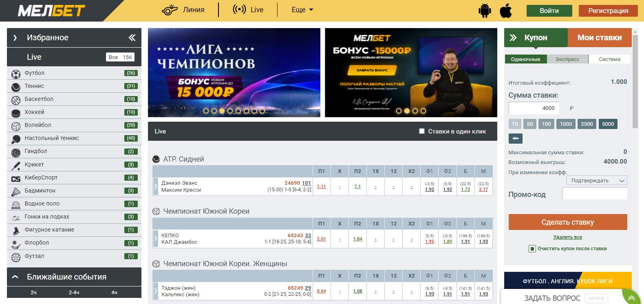This screenshot has width=644, height=304.
Task: Toggle Очистить купон после ставки checkbox
Action: pyautogui.click(x=532, y=249)
